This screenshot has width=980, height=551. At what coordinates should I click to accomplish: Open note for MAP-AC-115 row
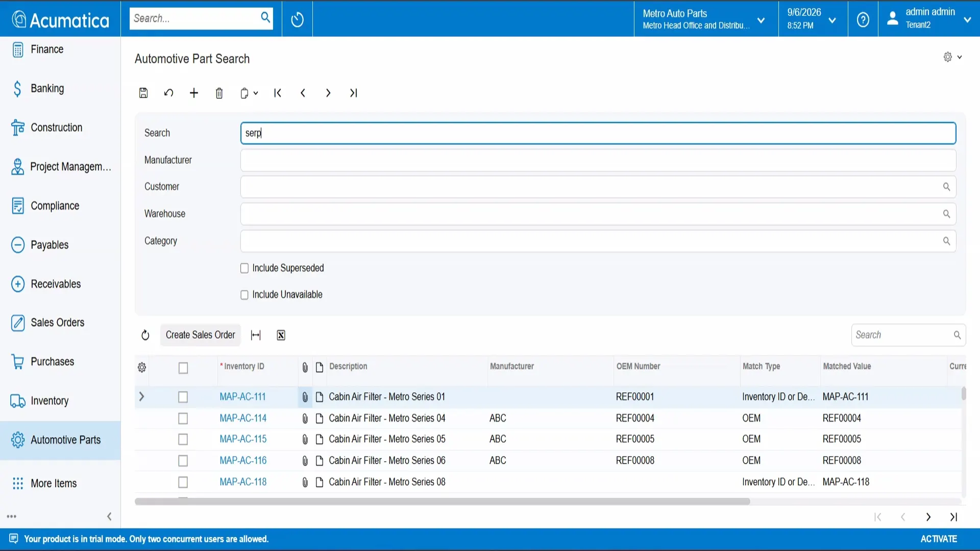320,439
